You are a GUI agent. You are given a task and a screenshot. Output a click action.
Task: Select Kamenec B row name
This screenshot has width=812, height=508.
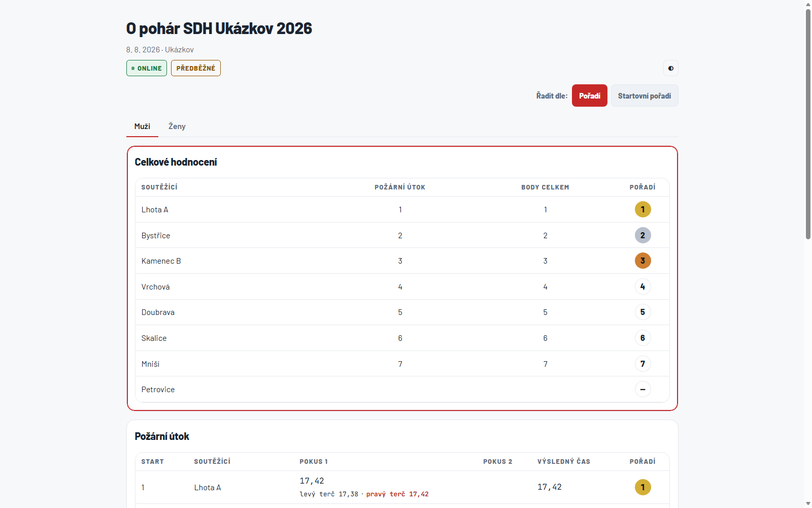(161, 261)
